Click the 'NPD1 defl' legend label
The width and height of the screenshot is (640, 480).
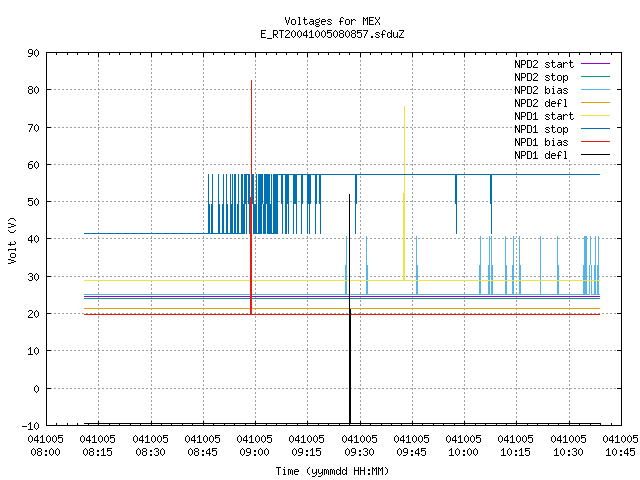pyautogui.click(x=541, y=156)
